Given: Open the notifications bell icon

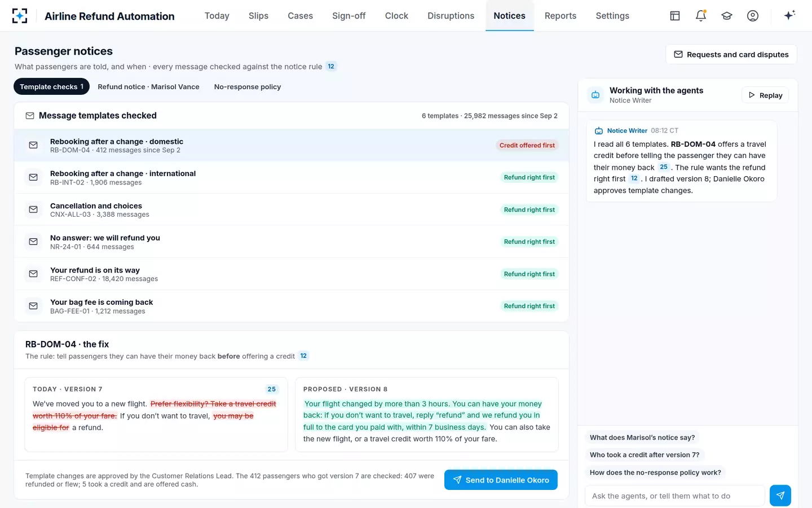Looking at the screenshot, I should (x=701, y=16).
